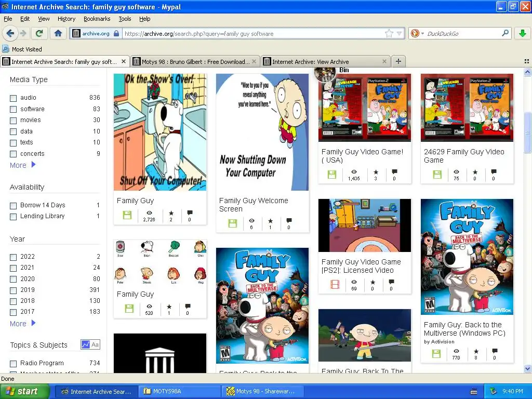Open the search engine dropdown arrow beside DuckDuckGo

click(422, 33)
